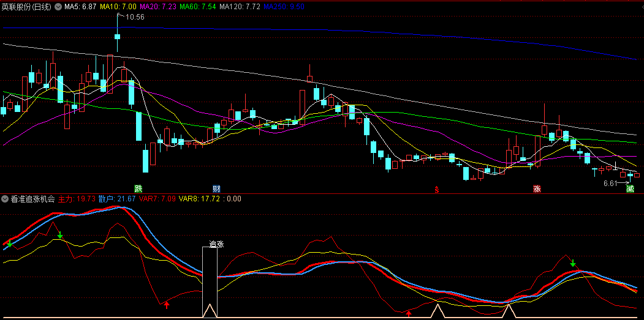
Task: Select the 散户: 21.67 value
Action: (116, 199)
